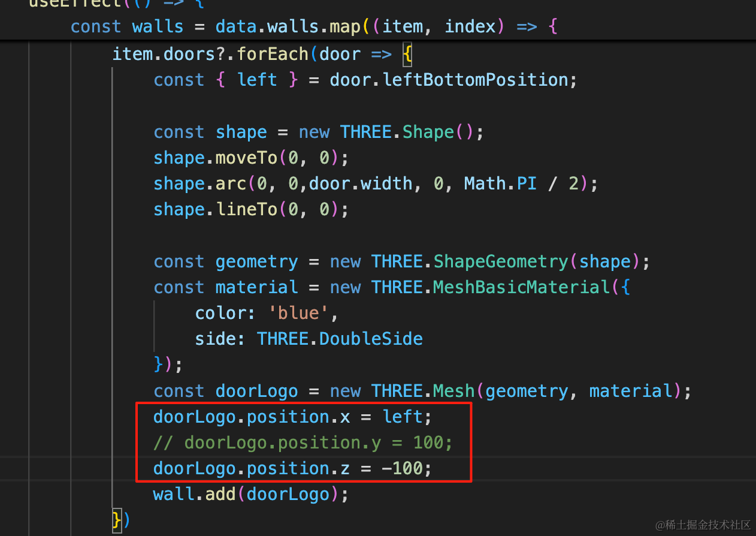Click the '});' line closing the material options
The image size is (756, 536).
pyautogui.click(x=168, y=365)
